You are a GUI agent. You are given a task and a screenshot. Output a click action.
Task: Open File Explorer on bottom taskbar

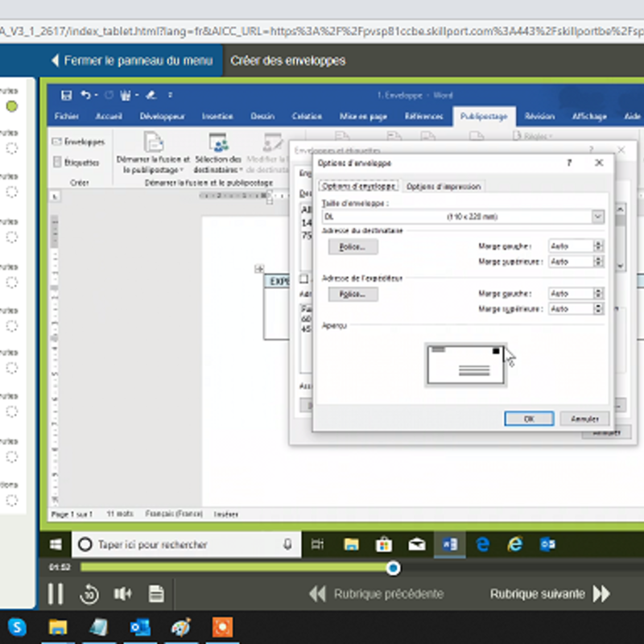tap(58, 627)
